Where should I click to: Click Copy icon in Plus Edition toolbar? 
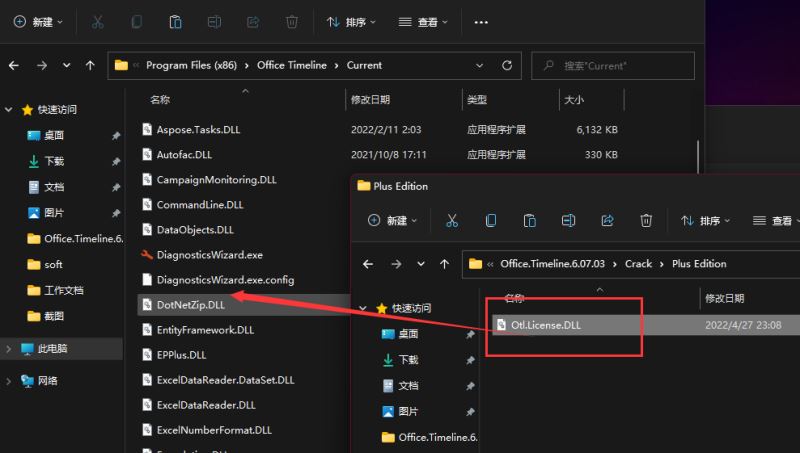(x=490, y=220)
